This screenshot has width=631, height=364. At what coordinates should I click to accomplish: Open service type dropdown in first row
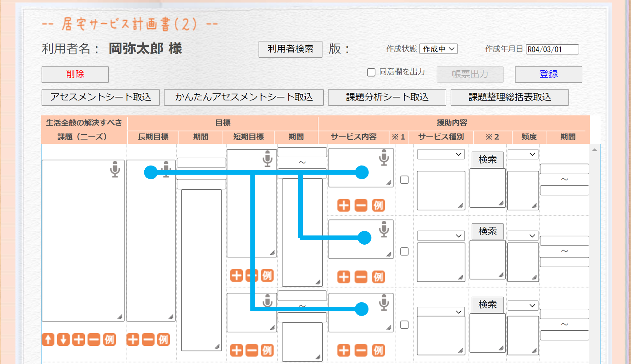pos(441,154)
